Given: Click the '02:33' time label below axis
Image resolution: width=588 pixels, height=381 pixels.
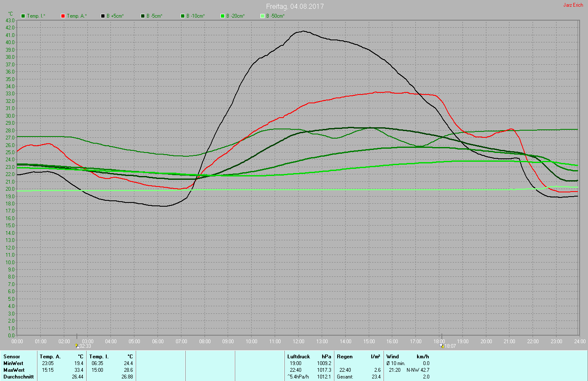Looking at the screenshot, I should pyautogui.click(x=85, y=346).
